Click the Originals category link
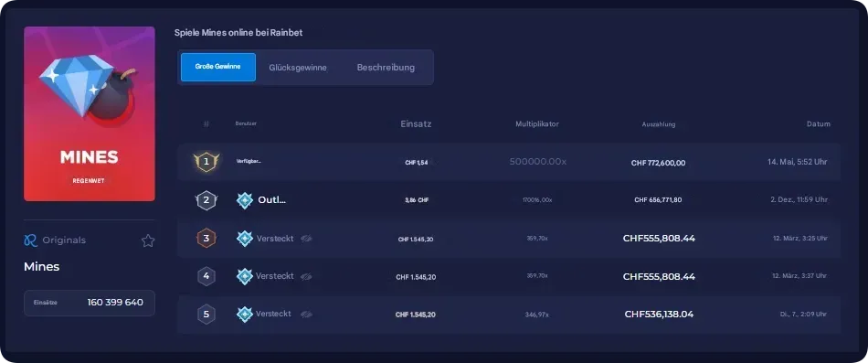 click(64, 240)
